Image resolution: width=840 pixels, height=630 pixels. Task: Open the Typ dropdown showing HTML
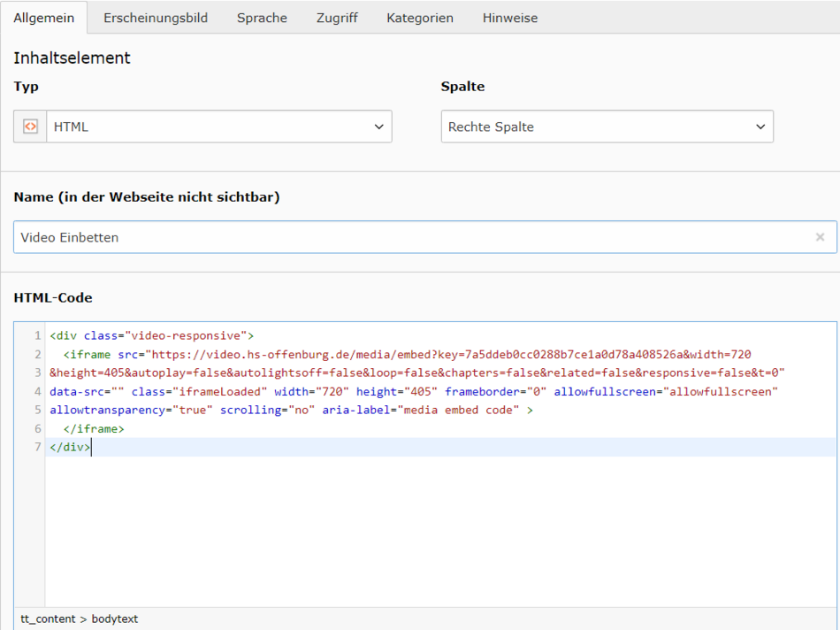click(x=219, y=127)
